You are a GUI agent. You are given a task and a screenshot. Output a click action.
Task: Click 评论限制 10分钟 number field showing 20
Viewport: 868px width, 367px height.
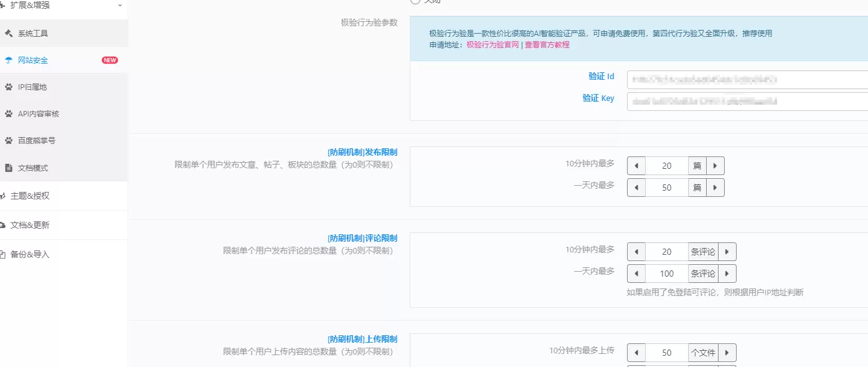(x=667, y=252)
